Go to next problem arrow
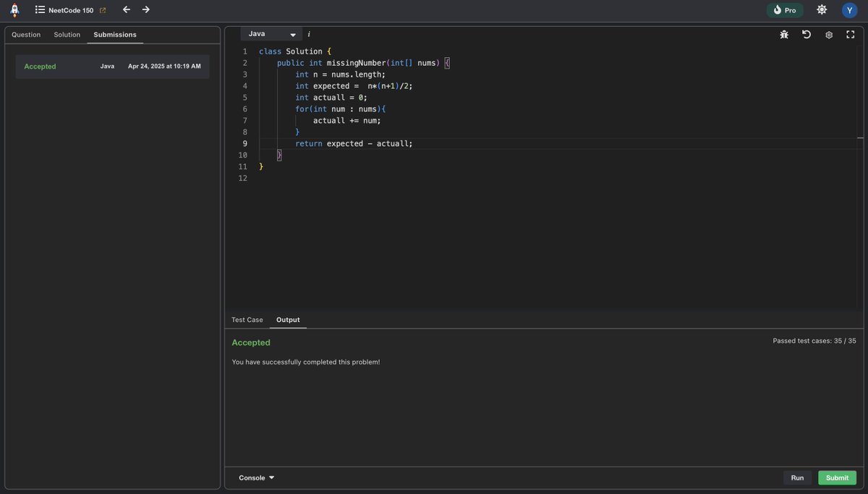Screen dimensions: 868x494 146,9
